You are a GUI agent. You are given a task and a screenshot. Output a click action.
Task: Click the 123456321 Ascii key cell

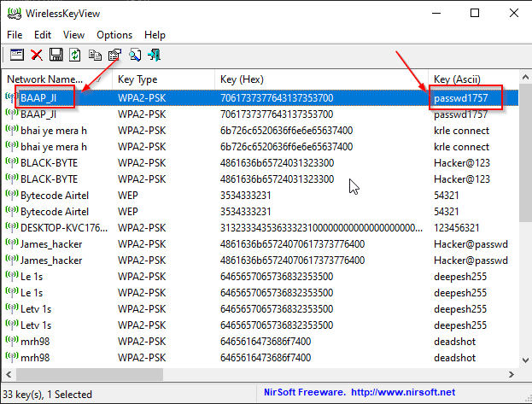[x=457, y=228]
